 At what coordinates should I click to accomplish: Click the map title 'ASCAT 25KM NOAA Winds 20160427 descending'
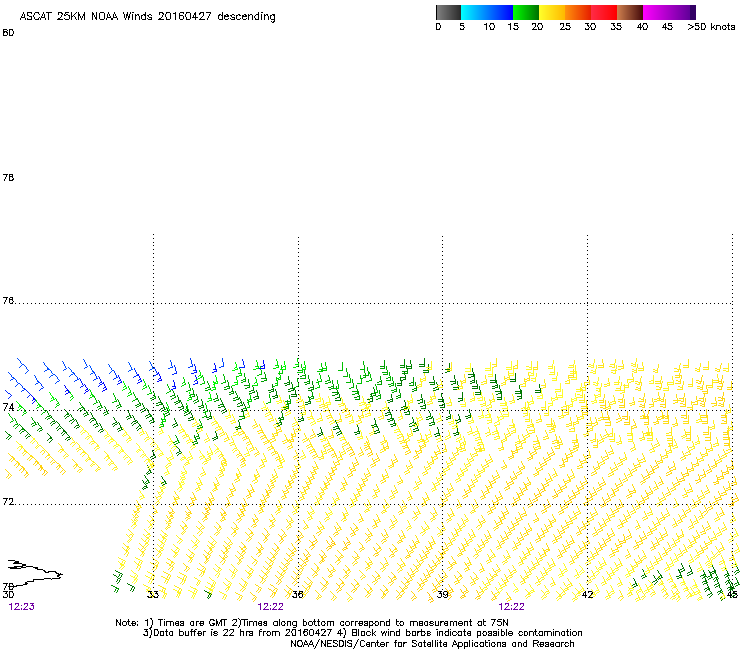click(x=147, y=17)
